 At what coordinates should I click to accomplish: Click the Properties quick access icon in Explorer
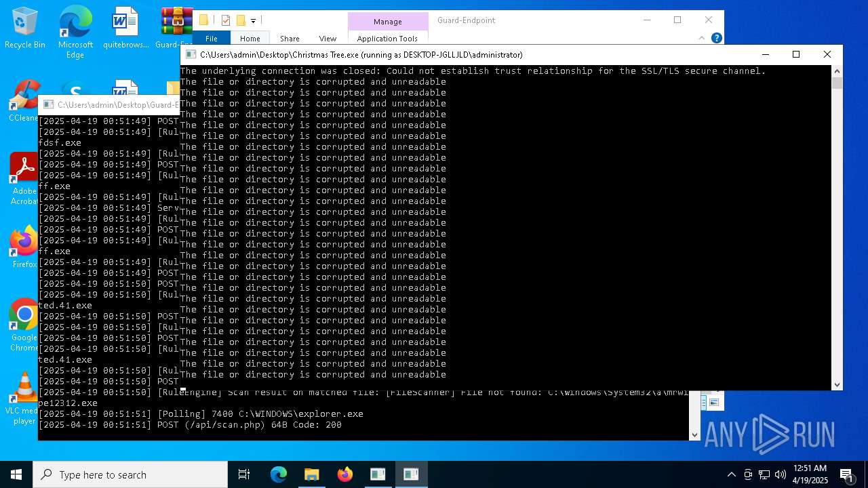[x=226, y=20]
